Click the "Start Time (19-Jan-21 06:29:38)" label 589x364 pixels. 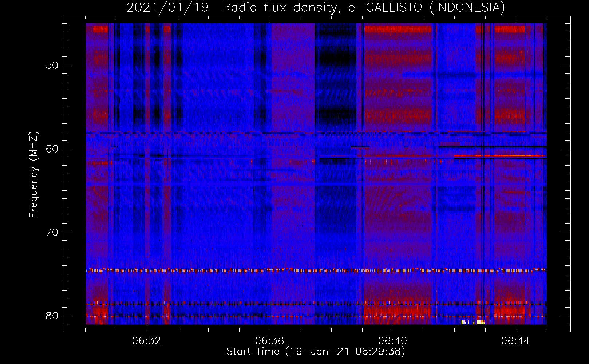click(316, 351)
